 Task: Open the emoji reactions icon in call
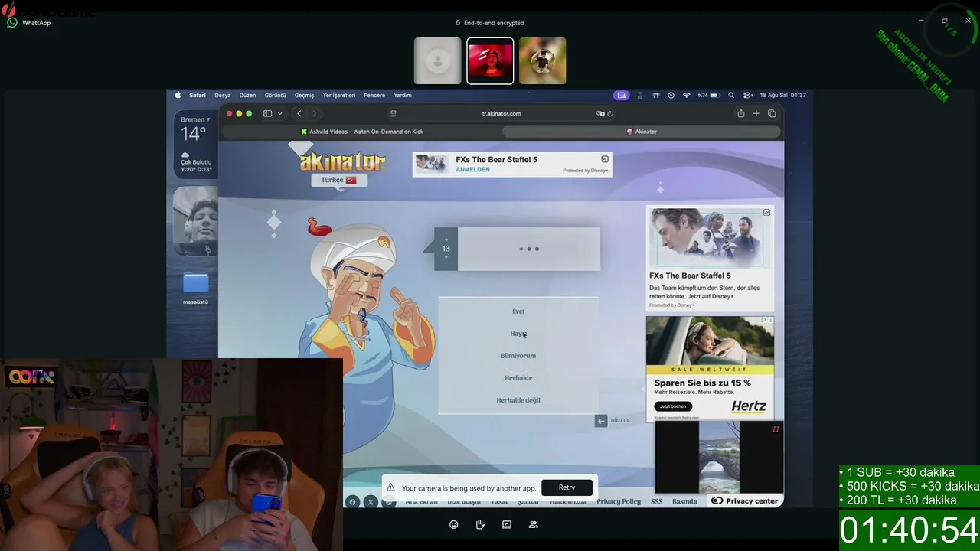(x=454, y=525)
